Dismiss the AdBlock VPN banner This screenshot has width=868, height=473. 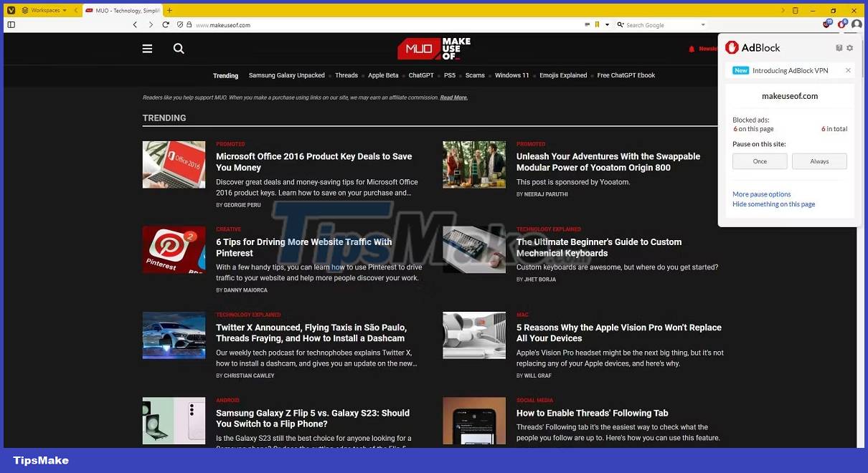point(848,70)
